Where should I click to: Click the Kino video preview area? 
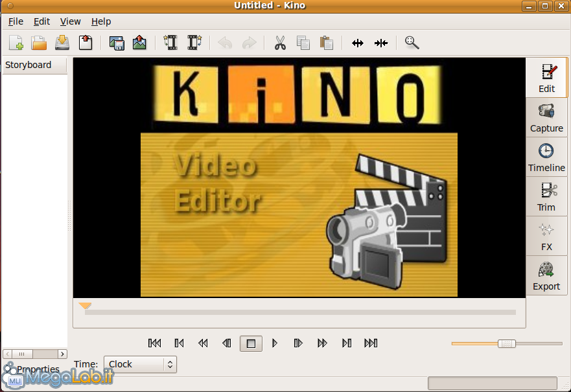tap(299, 178)
